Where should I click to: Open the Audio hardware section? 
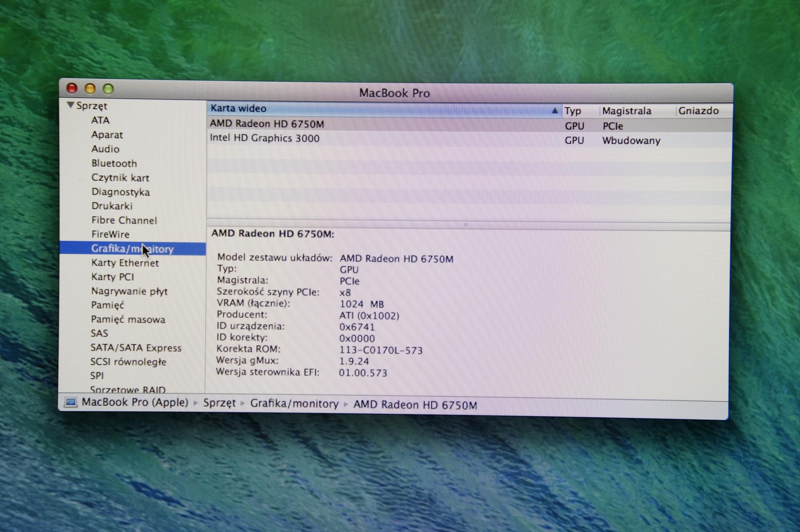click(105, 149)
